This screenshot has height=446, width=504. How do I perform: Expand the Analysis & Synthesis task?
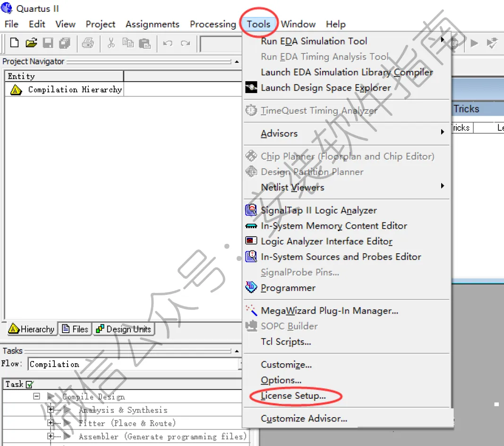click(x=51, y=409)
